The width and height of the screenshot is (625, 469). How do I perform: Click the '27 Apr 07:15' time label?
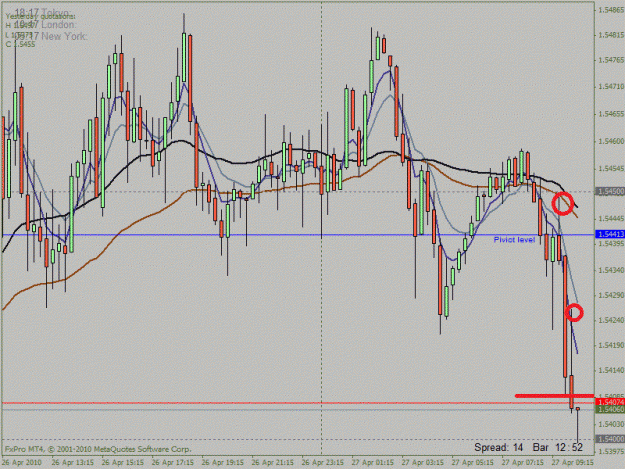(x=523, y=463)
